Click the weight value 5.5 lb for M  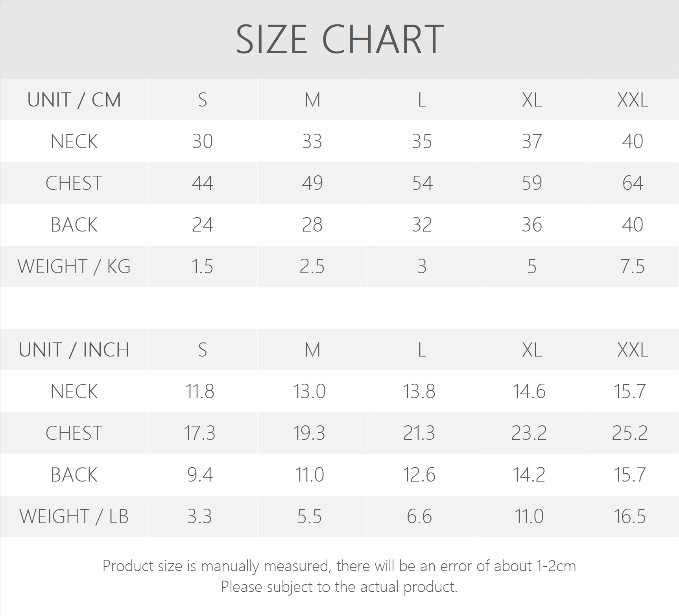click(x=310, y=517)
